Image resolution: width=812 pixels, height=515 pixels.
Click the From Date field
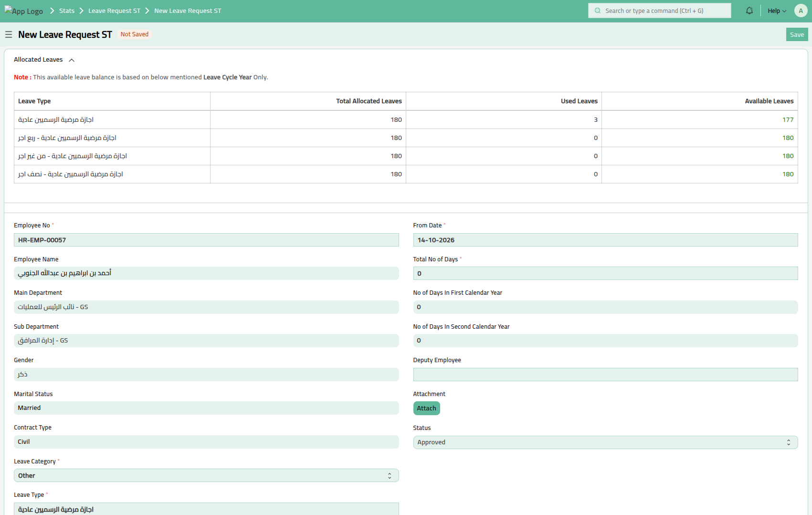tap(605, 240)
